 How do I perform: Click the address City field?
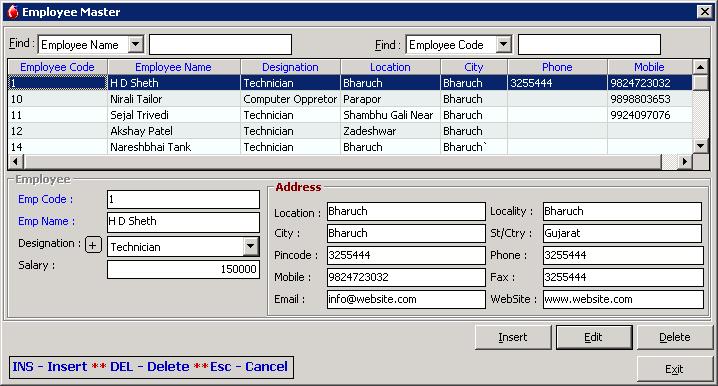pos(406,233)
